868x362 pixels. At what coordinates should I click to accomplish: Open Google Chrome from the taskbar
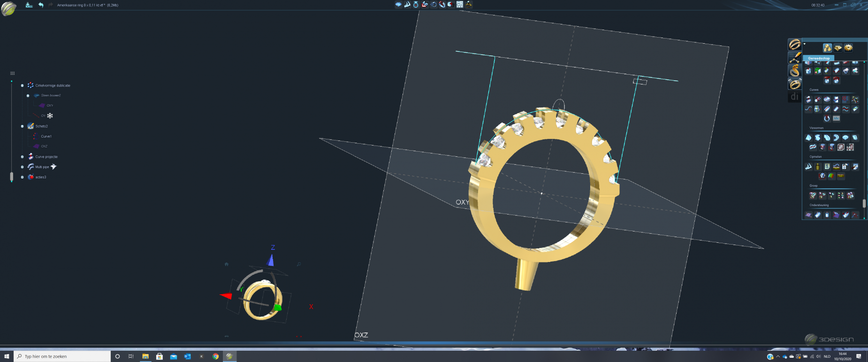coord(215,356)
